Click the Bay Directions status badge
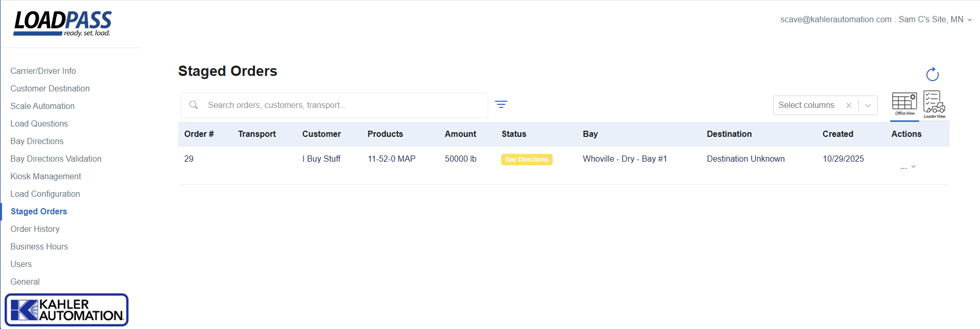Image resolution: width=980 pixels, height=329 pixels. [526, 160]
